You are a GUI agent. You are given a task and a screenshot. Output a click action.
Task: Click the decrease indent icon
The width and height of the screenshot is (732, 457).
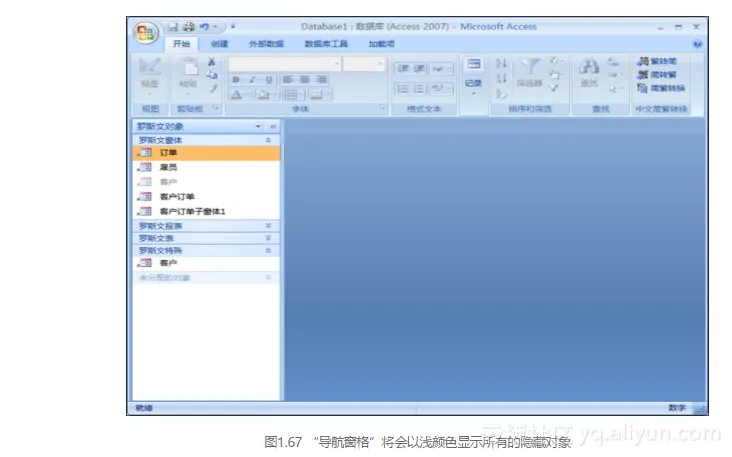(402, 69)
